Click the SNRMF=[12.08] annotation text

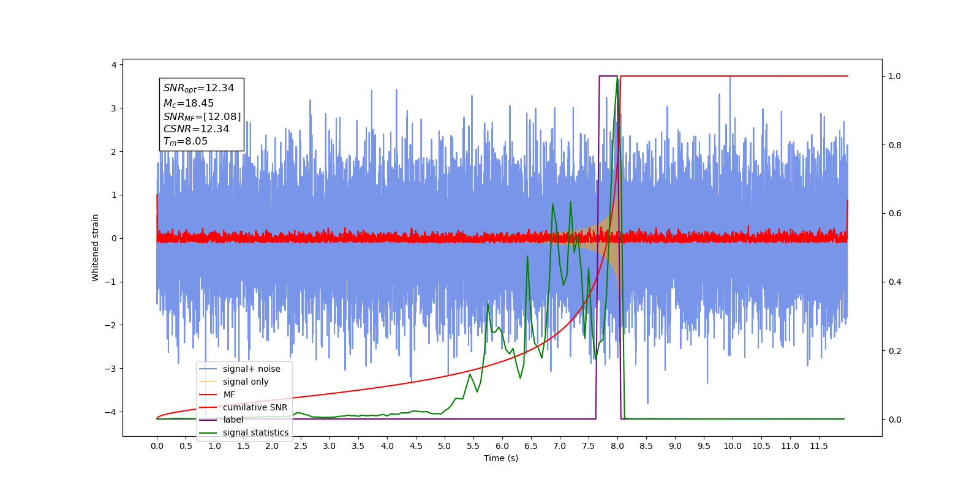[202, 116]
